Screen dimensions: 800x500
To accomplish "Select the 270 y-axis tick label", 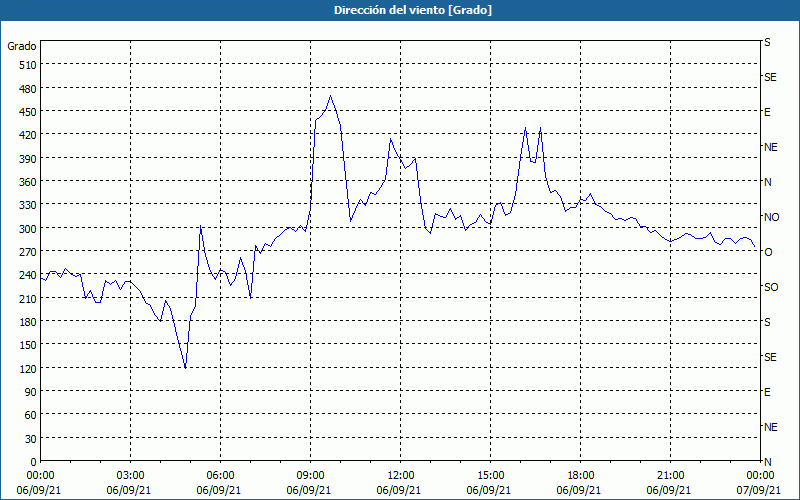I will tap(28, 252).
